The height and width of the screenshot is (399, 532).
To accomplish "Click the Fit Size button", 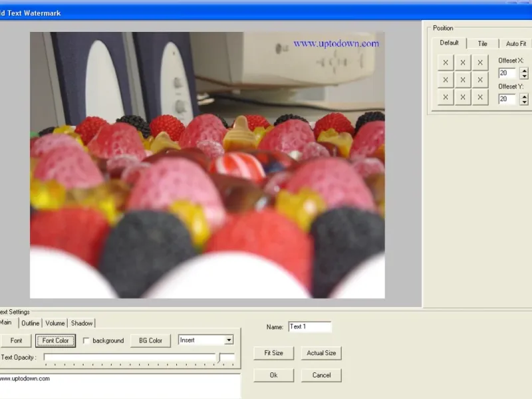I will click(x=273, y=353).
